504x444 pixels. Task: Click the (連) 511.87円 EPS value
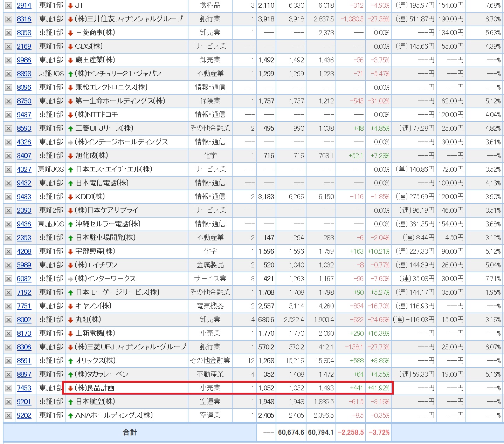tap(415, 19)
